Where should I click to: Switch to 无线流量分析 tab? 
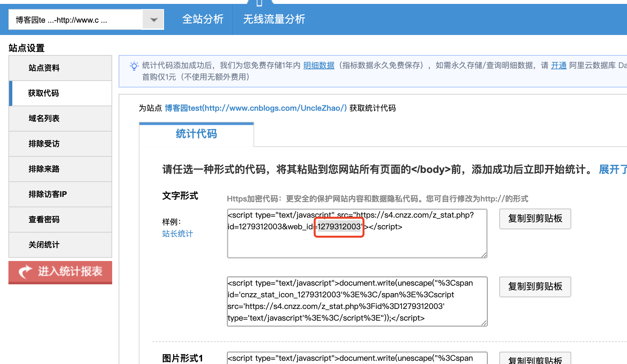274,19
